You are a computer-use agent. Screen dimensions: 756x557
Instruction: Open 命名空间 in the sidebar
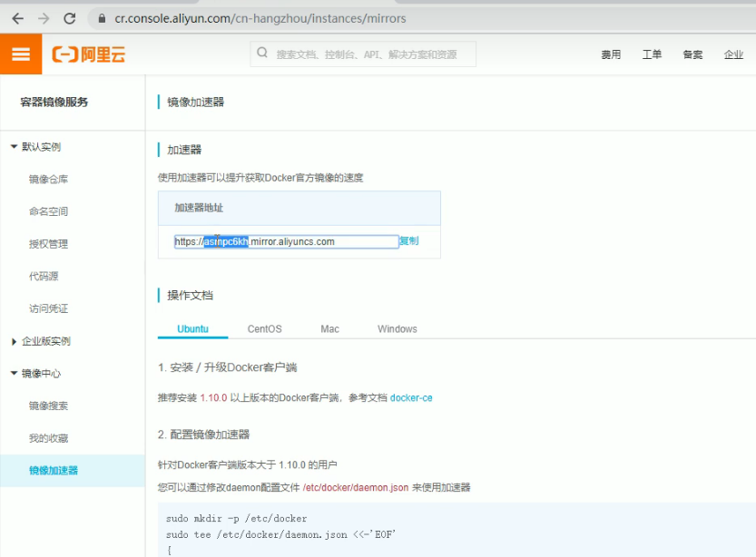[x=48, y=211]
